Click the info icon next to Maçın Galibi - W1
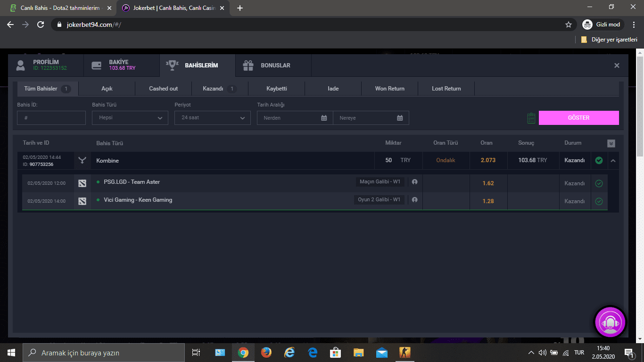The width and height of the screenshot is (644, 362). point(414,182)
